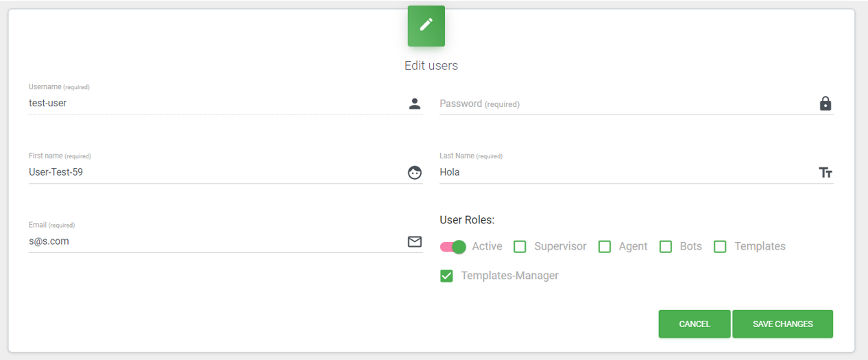868x360 pixels.
Task: Focus the Username field containing test-user
Action: (213, 104)
